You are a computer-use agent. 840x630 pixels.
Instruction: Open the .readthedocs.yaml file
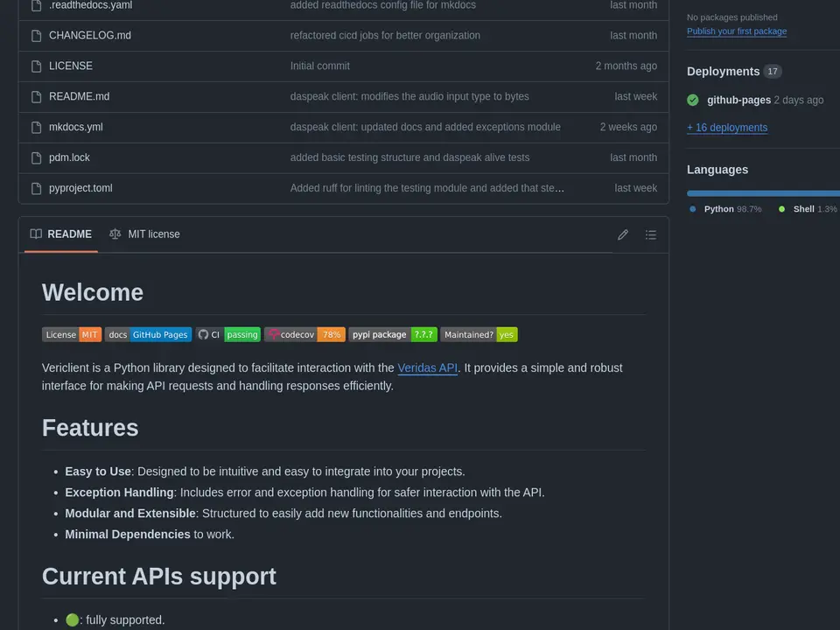[90, 5]
